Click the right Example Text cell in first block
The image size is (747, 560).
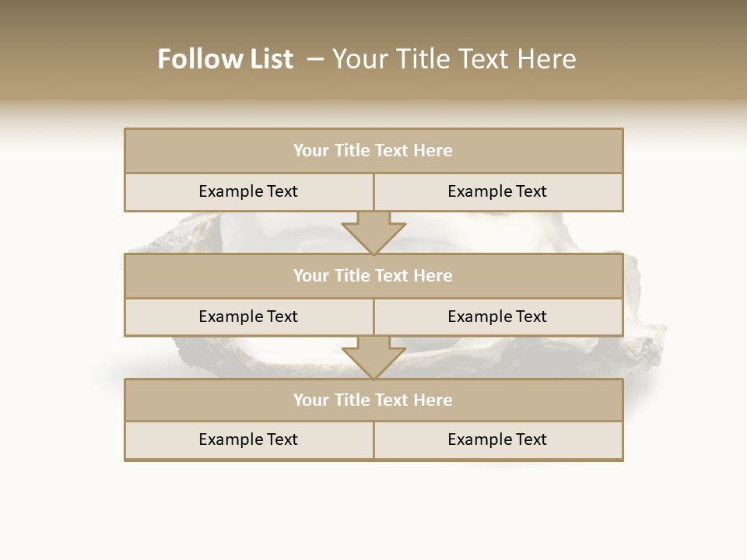click(497, 191)
